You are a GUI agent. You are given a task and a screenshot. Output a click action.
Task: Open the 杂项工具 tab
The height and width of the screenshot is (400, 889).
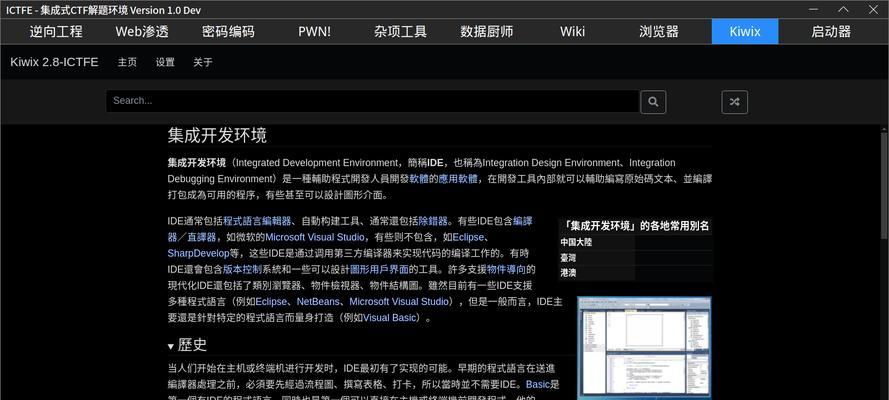click(400, 31)
